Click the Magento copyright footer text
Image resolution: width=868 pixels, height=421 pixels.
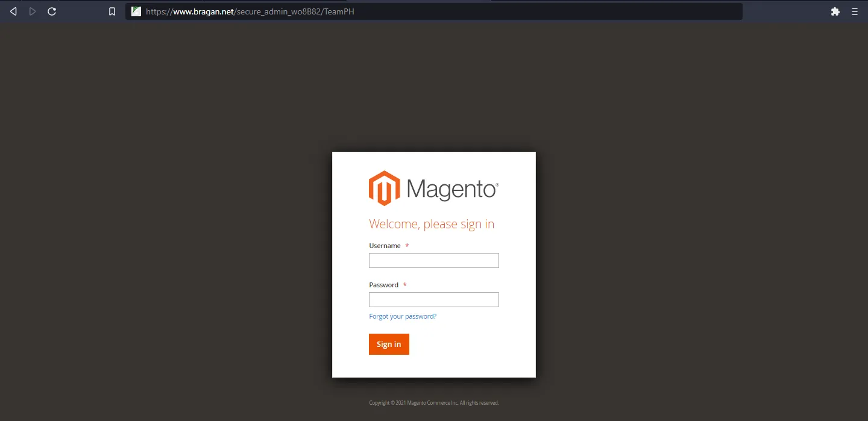tap(434, 403)
